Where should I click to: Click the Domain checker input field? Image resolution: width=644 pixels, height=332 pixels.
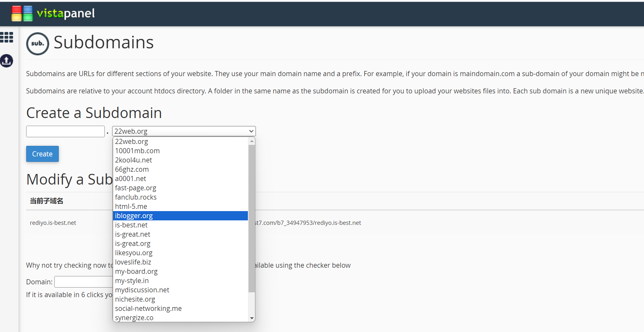pos(84,282)
